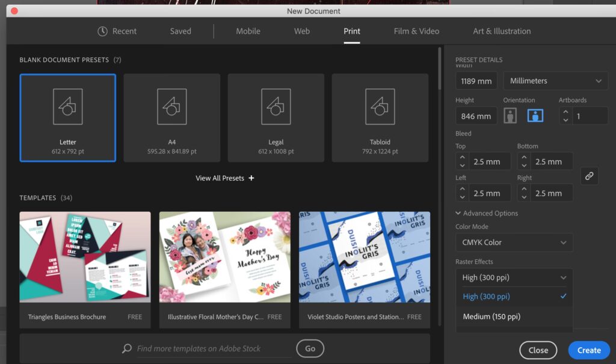Select the Tabloid preset icon

click(x=380, y=107)
